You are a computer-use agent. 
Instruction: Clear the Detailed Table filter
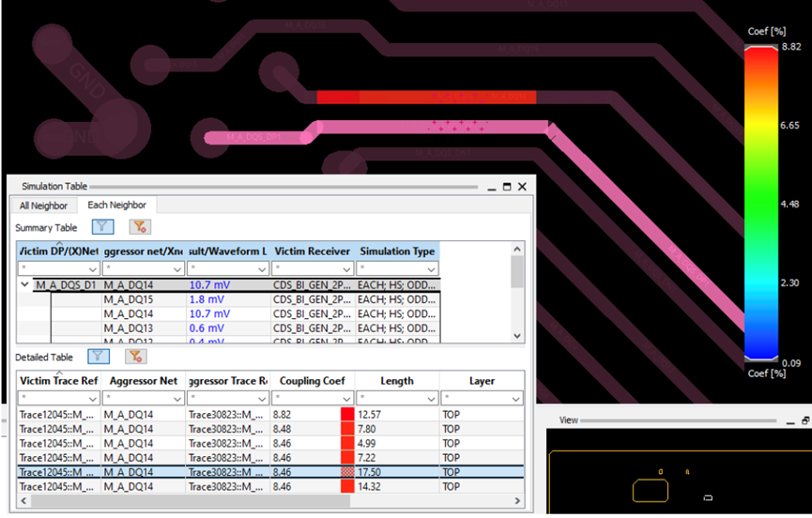tap(136, 356)
